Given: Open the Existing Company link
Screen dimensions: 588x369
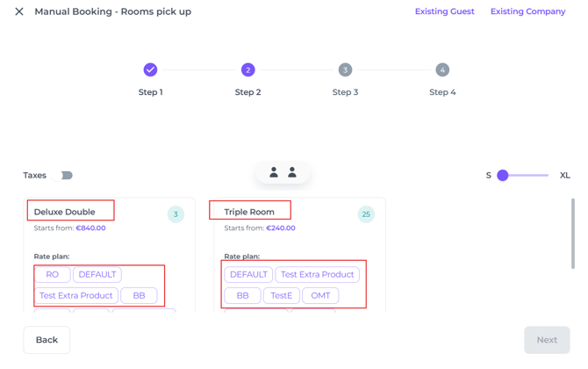Looking at the screenshot, I should [527, 11].
